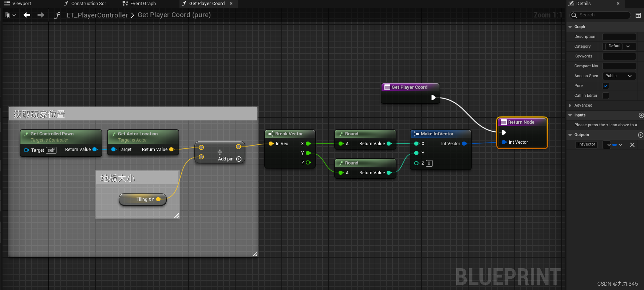This screenshot has width=644, height=290.
Task: Open the Details panel tab
Action: pos(584,4)
